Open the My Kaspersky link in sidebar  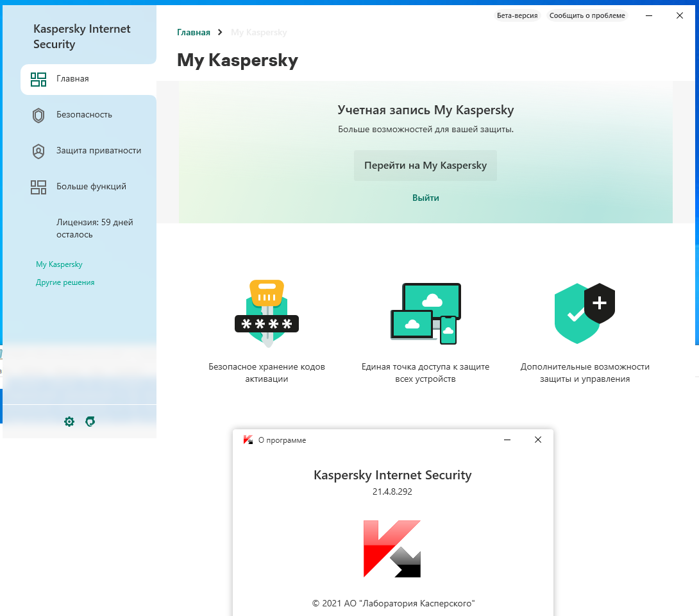point(59,264)
